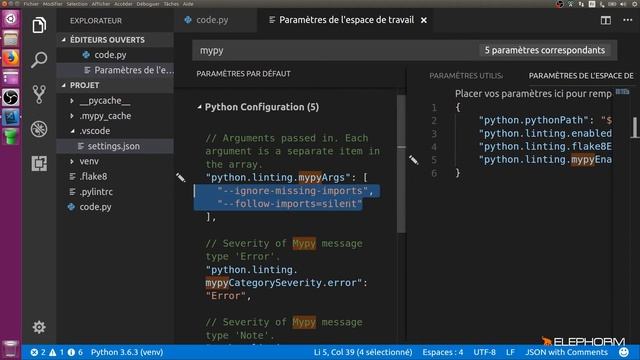Change the UTF-8 encoding in status bar
Viewport: 640px width, 360px height.
pyautogui.click(x=484, y=352)
